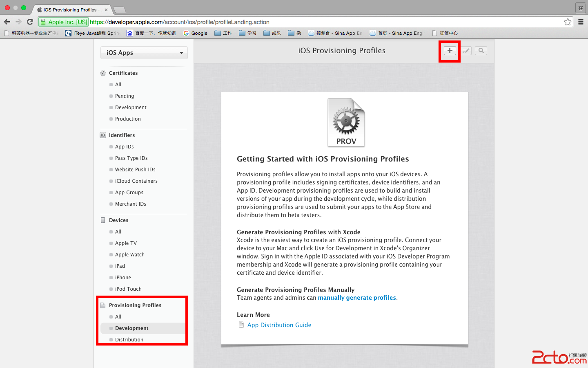
Task: Click the Devices section icon
Action: click(x=103, y=220)
